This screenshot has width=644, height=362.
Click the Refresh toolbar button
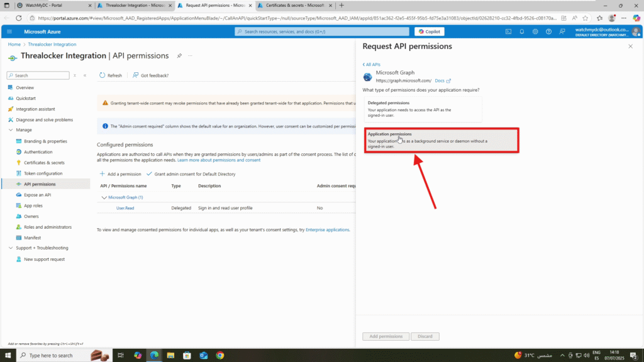click(x=111, y=75)
